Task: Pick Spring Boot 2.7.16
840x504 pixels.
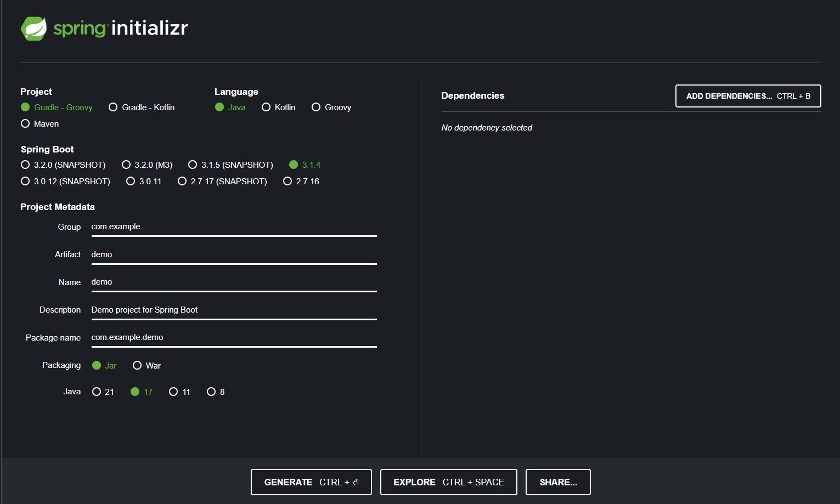Action: tap(301, 182)
